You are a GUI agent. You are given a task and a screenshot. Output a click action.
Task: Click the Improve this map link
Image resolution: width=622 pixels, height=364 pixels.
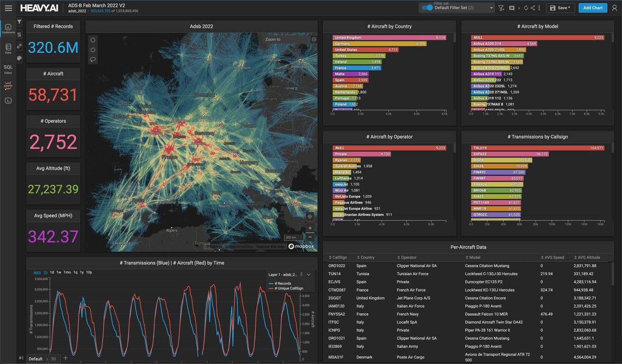coord(271,246)
